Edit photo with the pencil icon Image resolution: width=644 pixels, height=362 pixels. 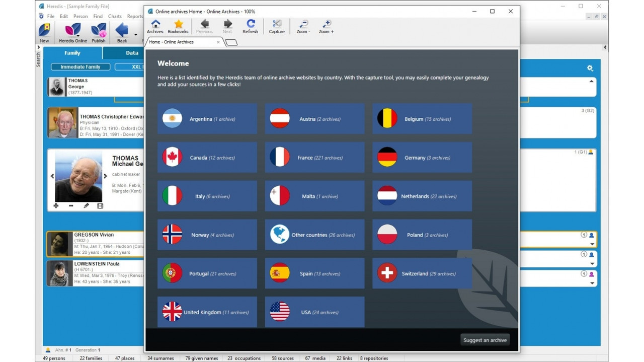click(x=86, y=205)
